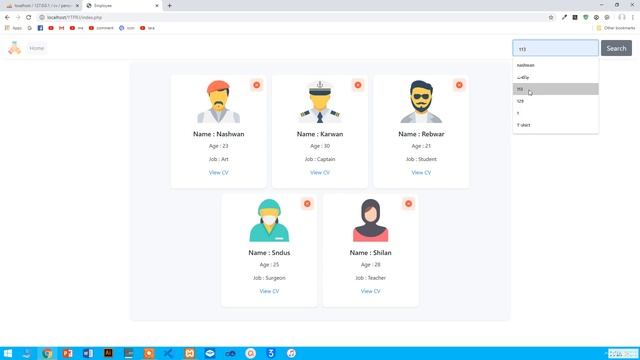The height and width of the screenshot is (360, 640).
Task: Open Adobe Illustrator from the taskbar
Action: [108, 353]
